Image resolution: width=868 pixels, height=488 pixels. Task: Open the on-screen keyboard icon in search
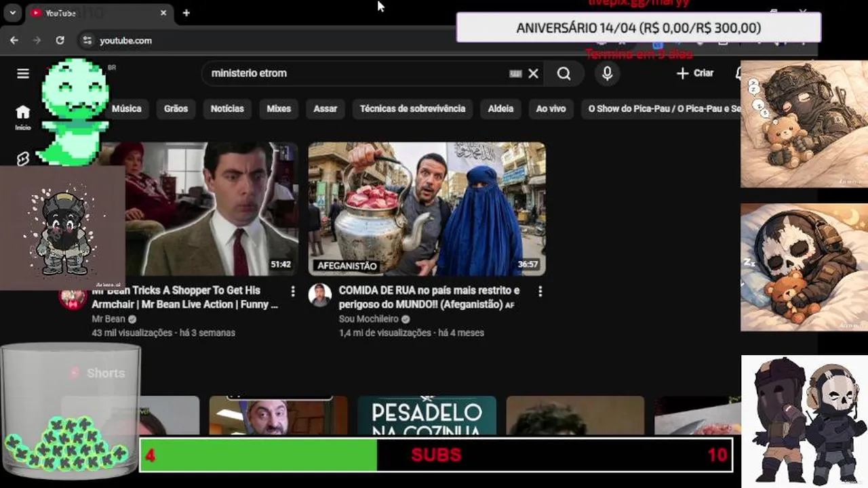click(515, 73)
